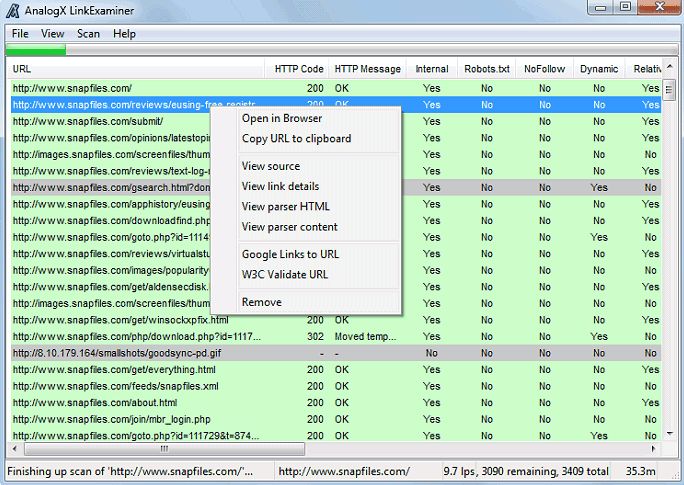Click the green scan progress bar
The width and height of the screenshot is (684, 485).
pos(36,50)
